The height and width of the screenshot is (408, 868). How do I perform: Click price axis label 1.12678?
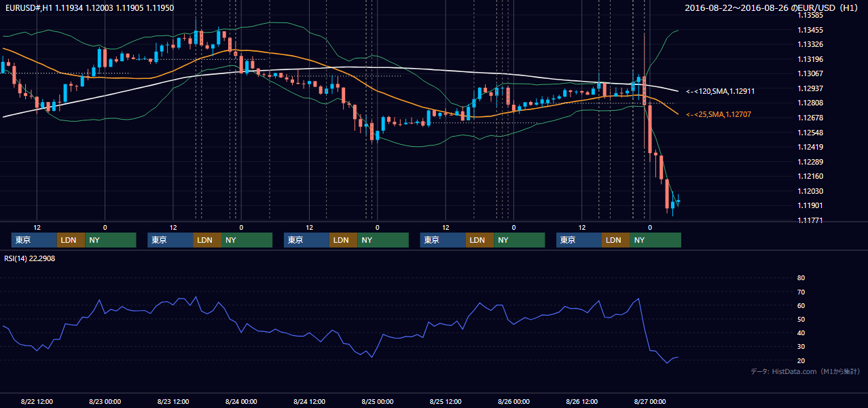coord(810,118)
